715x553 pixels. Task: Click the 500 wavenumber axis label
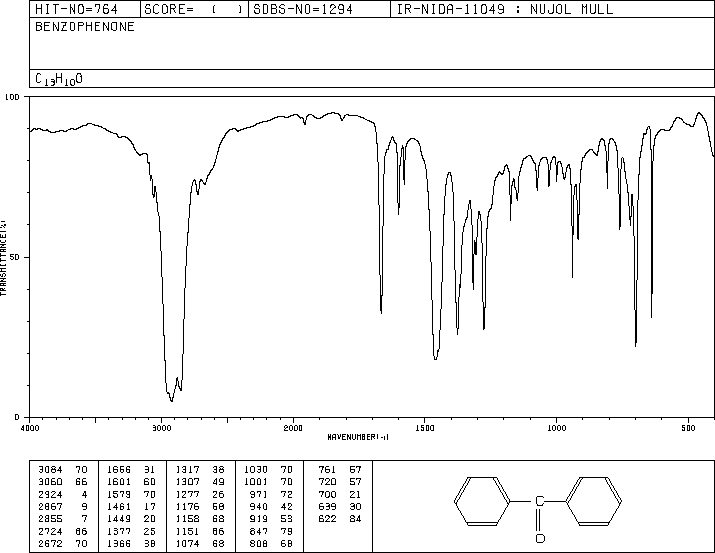tap(688, 428)
